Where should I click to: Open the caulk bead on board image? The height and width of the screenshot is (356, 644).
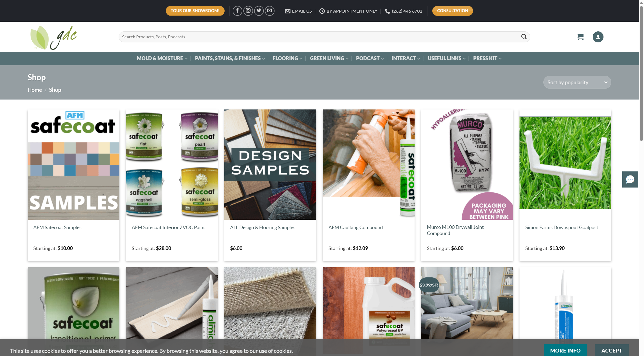(x=172, y=303)
